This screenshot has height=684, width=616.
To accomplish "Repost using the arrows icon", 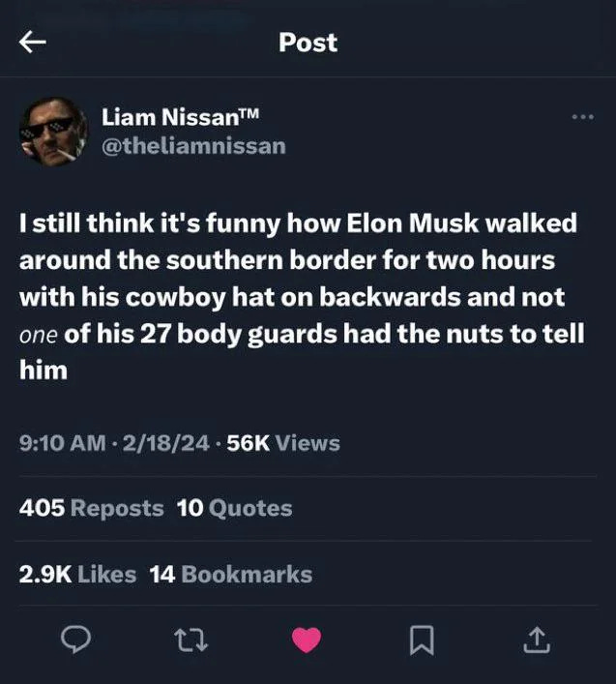I will click(x=191, y=639).
